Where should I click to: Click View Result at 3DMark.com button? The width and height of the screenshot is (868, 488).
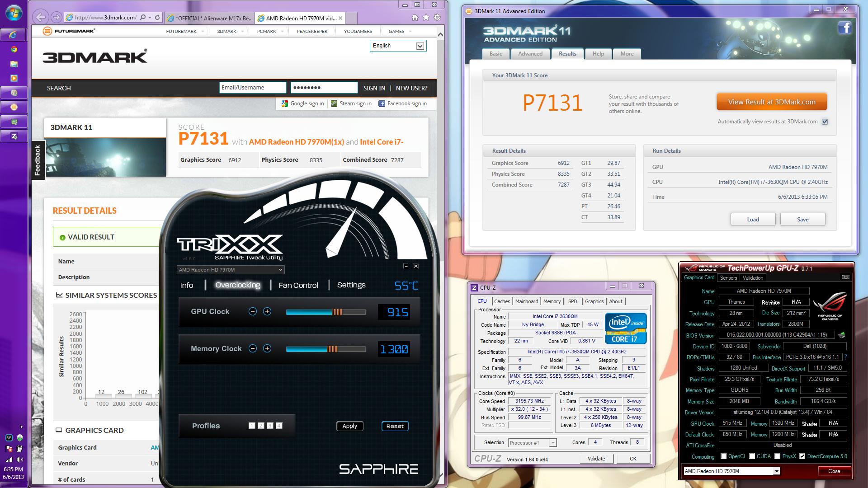771,102
